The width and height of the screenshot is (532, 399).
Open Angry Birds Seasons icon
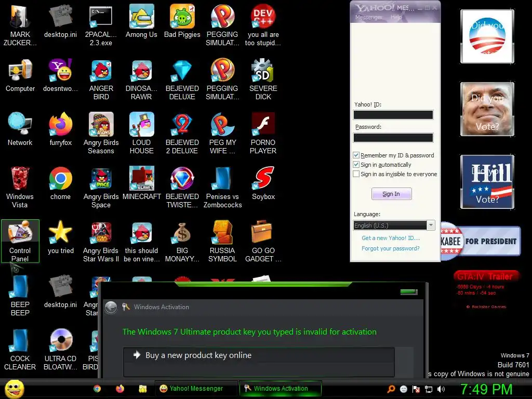pos(101,134)
